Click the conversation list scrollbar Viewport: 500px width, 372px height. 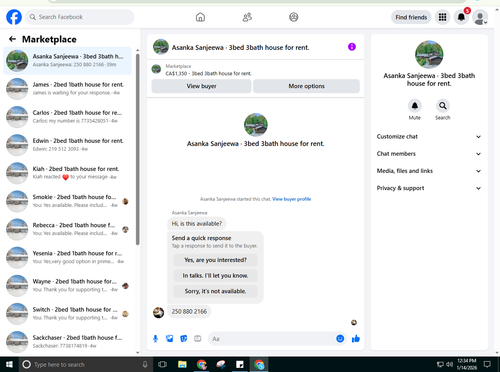(138, 150)
